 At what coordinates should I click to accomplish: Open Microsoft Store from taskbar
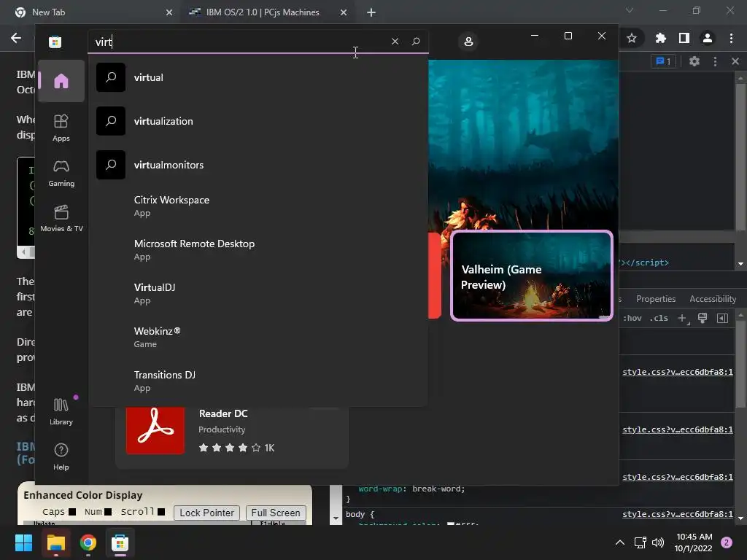(x=120, y=542)
